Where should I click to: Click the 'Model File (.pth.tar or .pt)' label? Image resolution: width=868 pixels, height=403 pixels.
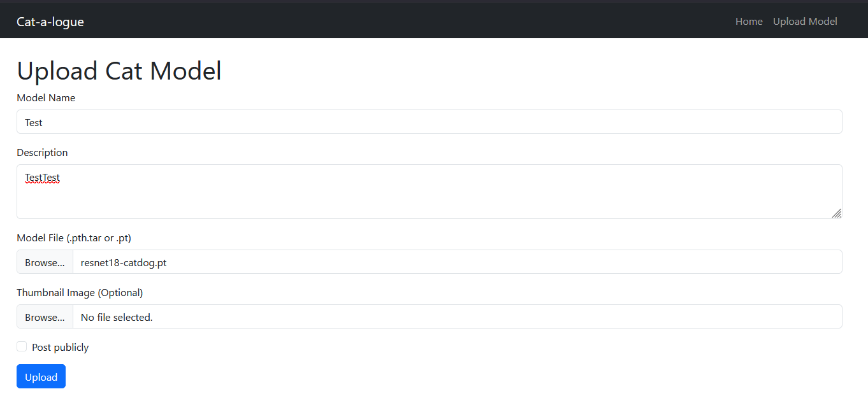point(74,238)
